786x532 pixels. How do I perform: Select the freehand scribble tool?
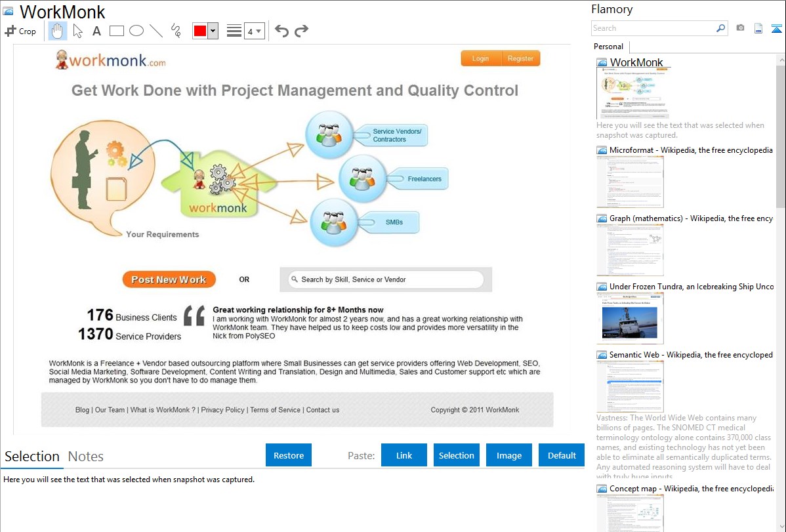click(176, 31)
